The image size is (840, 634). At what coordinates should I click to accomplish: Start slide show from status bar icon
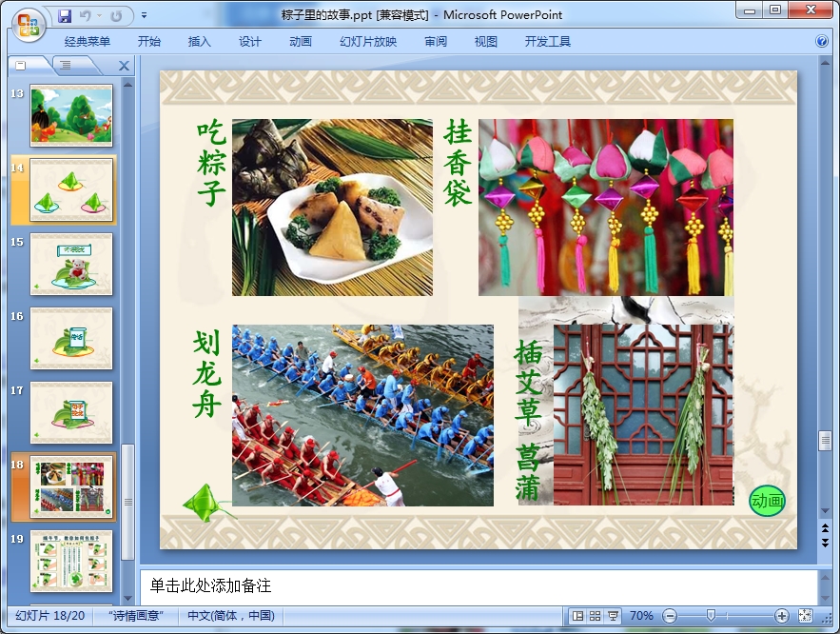[614, 616]
